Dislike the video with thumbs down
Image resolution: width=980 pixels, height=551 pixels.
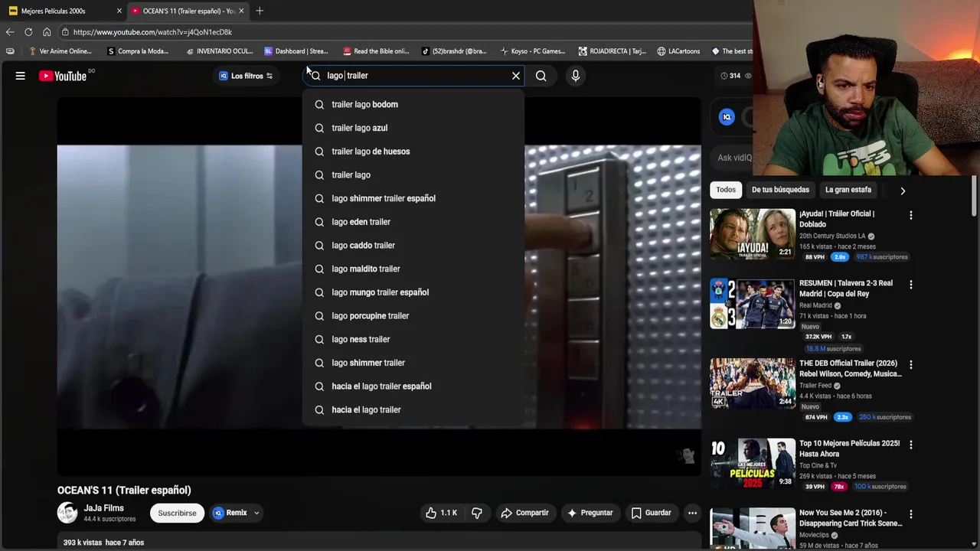[477, 513]
